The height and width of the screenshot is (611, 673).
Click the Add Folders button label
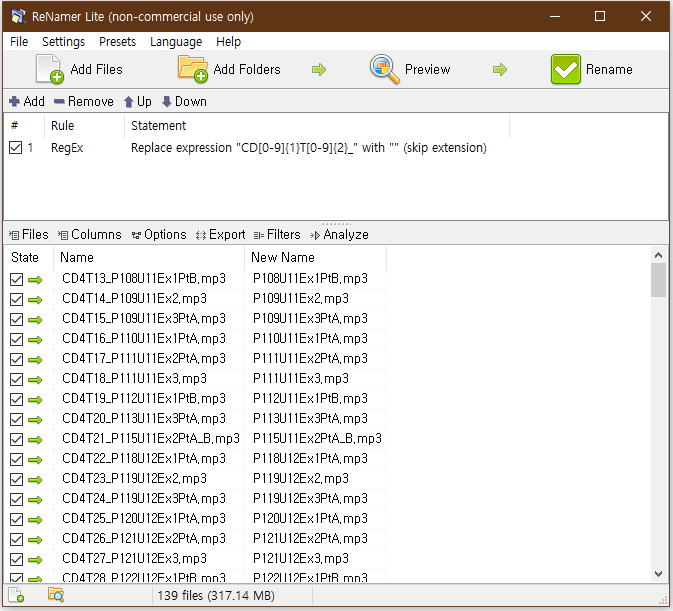coord(247,69)
